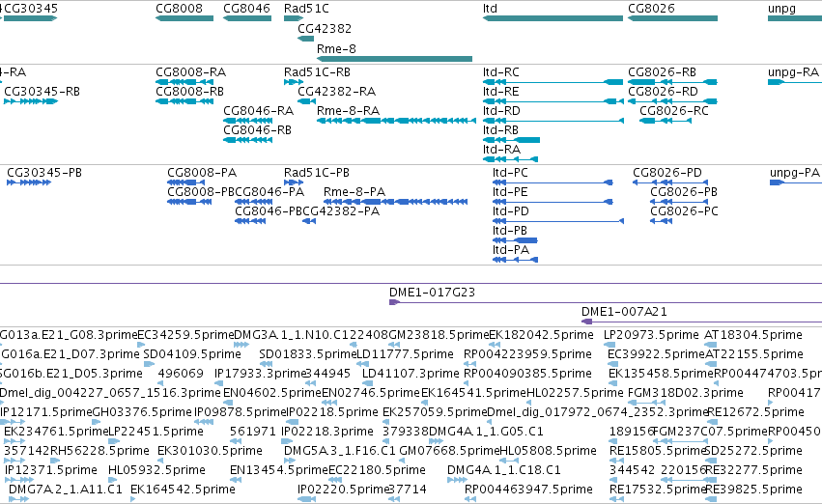Select the 'Rme-8' gene label

tap(336, 48)
